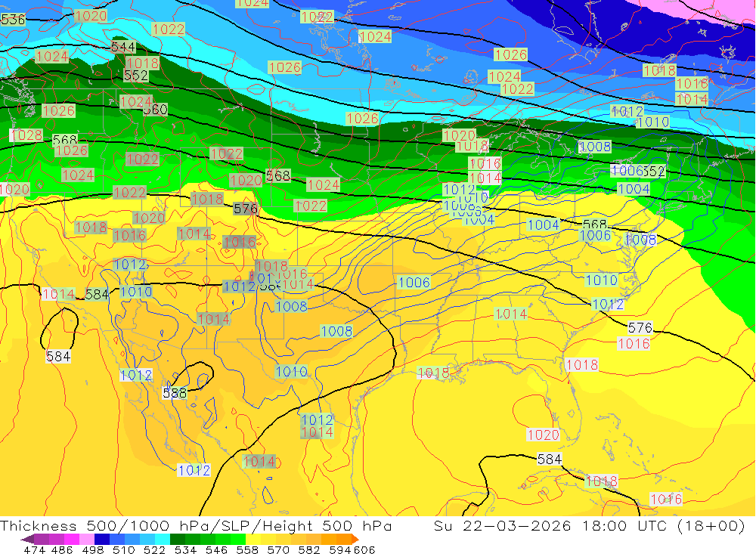Click the 570 legend value
This screenshot has height=554, width=756.
click(278, 549)
